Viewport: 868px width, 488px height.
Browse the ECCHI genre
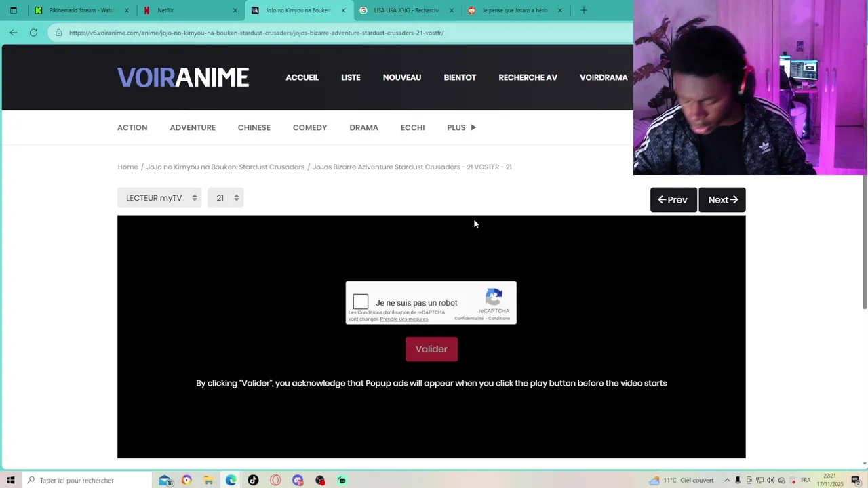click(x=412, y=127)
